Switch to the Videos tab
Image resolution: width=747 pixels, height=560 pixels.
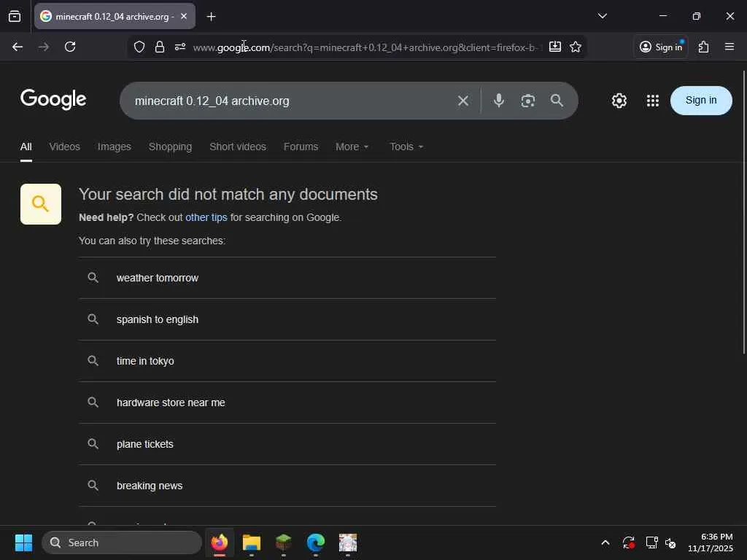click(65, 147)
